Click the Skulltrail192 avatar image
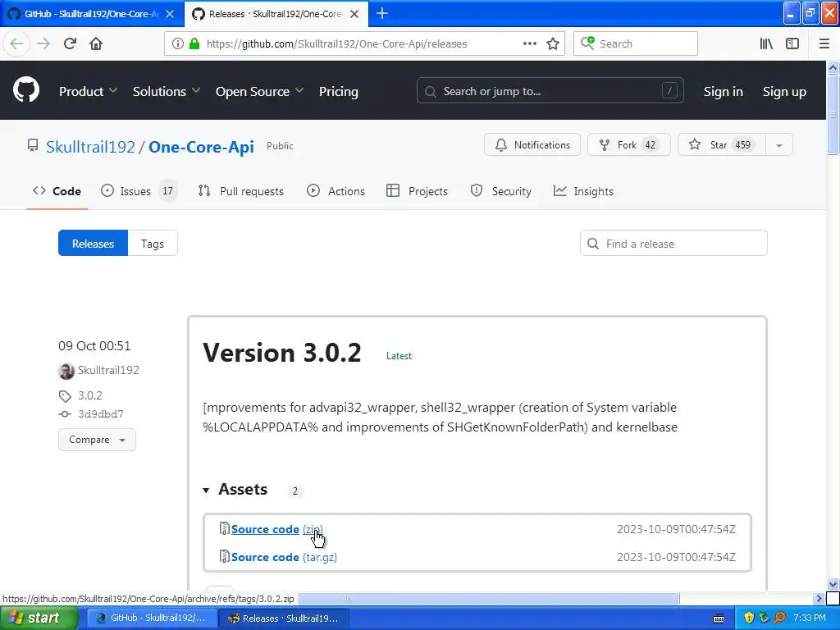840x630 pixels. tap(66, 371)
